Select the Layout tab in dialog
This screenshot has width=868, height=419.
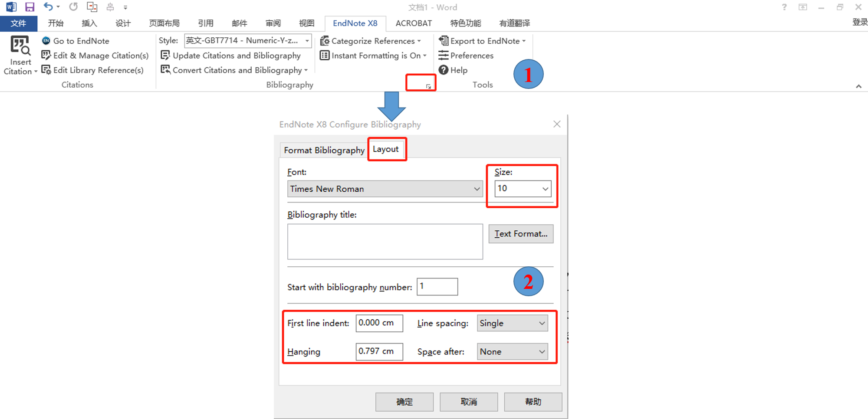click(x=386, y=149)
